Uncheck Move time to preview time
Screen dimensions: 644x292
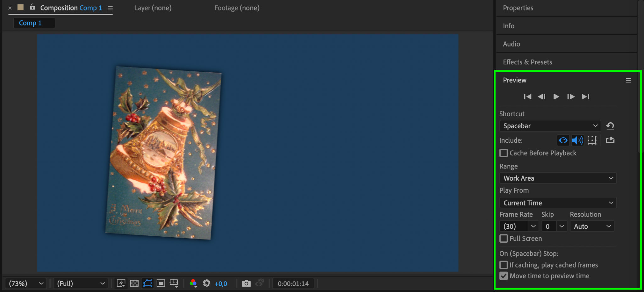click(504, 276)
